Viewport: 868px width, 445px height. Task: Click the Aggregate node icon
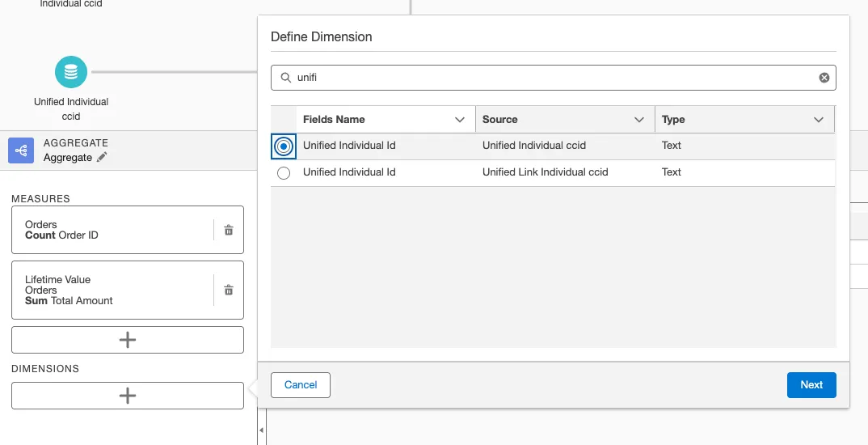pos(21,150)
